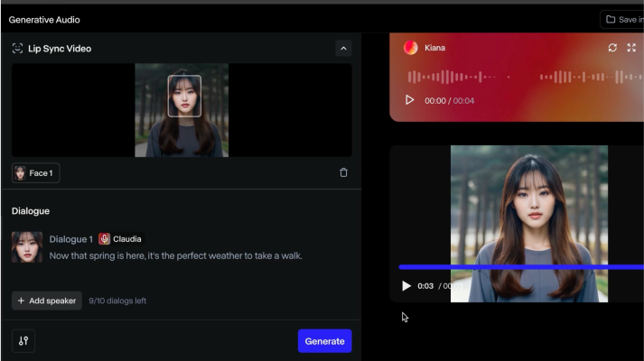Scrub the blue video progress bar
The image size is (644, 361).
pos(519,267)
